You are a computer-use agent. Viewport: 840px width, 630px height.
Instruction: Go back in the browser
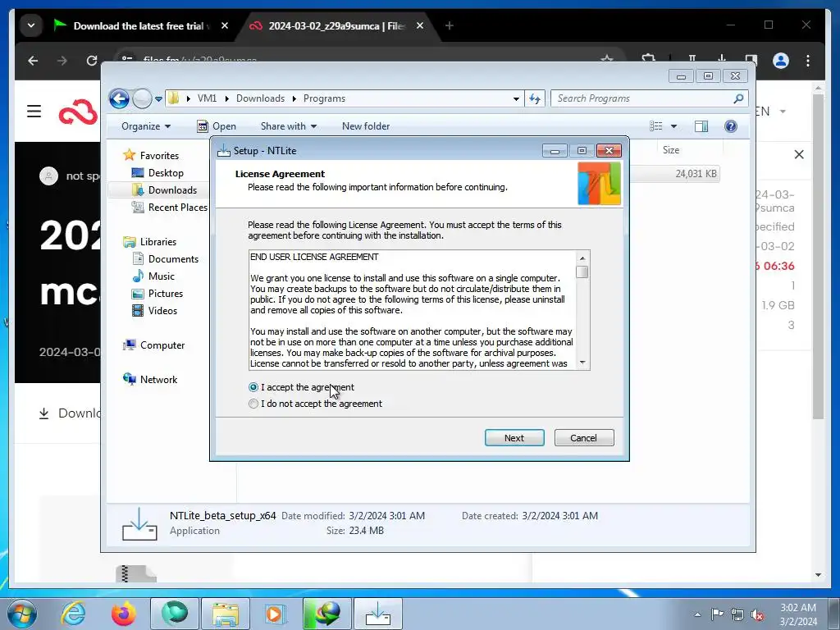click(33, 61)
